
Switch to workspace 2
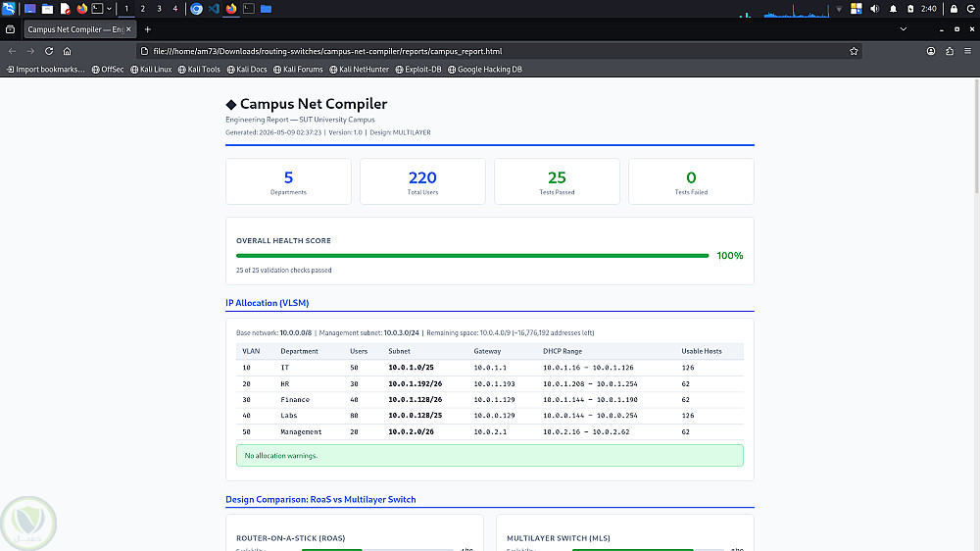pos(142,9)
